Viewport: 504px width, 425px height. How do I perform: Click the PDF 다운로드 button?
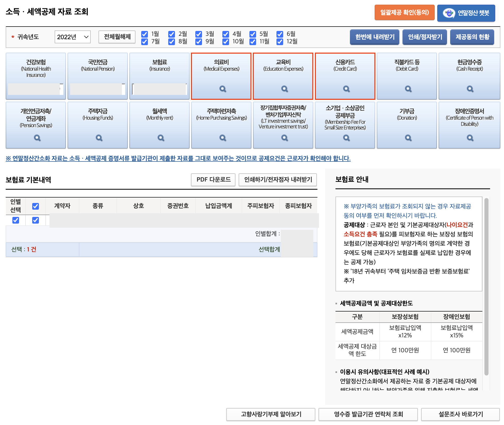213,179
